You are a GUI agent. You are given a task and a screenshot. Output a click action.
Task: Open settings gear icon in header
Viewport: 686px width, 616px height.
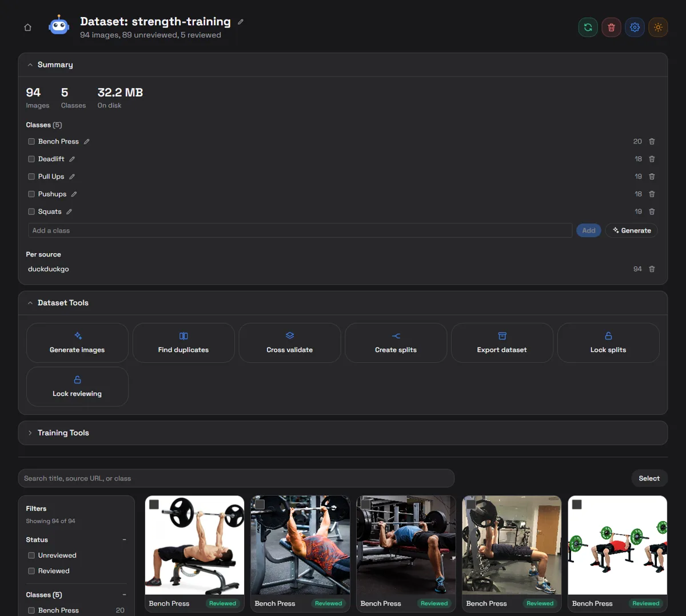635,27
